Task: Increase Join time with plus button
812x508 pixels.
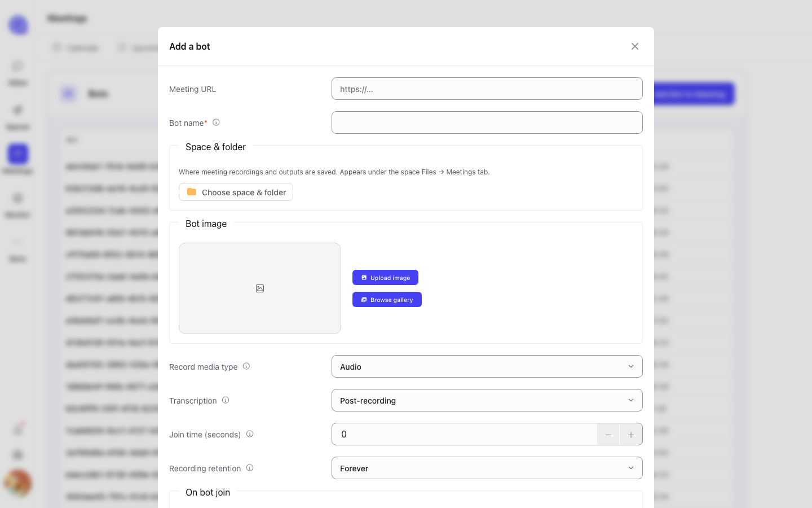Action: (631, 434)
